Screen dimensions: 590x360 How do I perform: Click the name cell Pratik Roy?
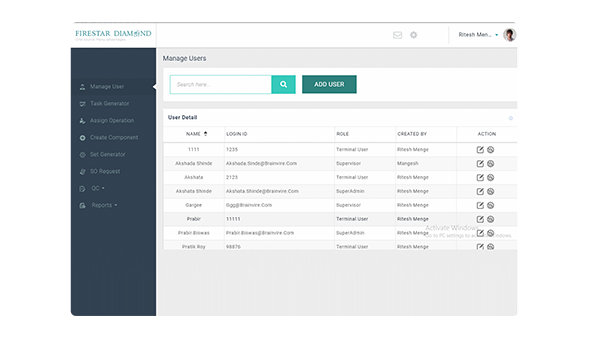[x=194, y=247]
